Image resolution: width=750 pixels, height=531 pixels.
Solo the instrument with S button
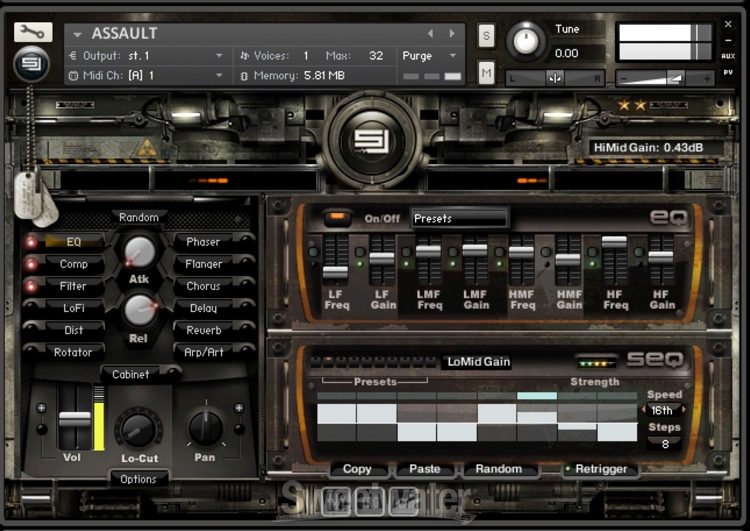tap(486, 36)
